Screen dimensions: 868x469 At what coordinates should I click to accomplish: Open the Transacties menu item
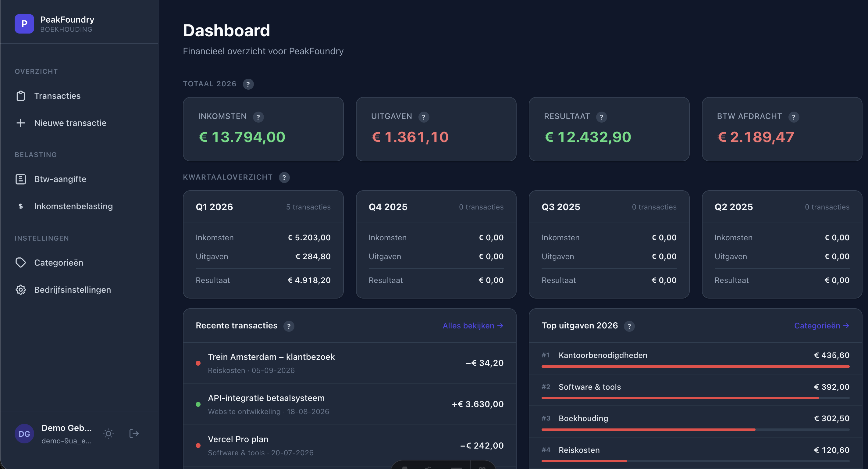pyautogui.click(x=79, y=96)
